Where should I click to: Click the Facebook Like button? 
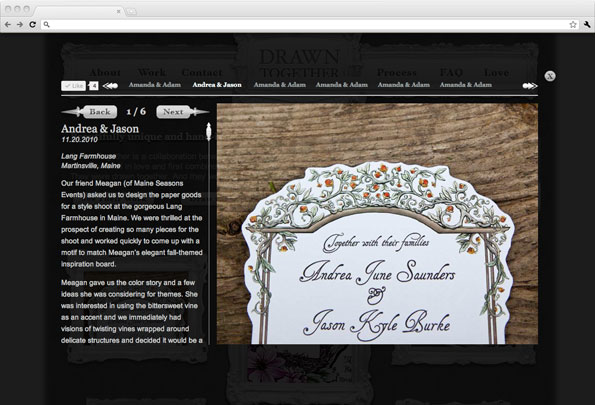pos(74,86)
